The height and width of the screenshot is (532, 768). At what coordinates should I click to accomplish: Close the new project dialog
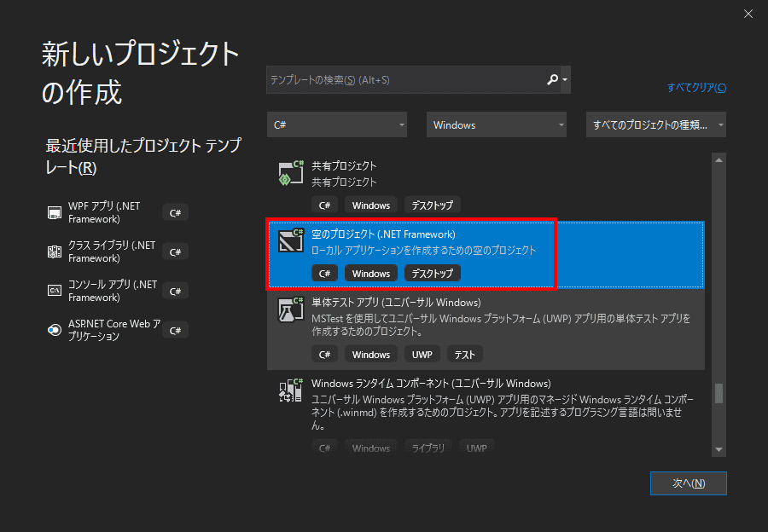[x=748, y=14]
